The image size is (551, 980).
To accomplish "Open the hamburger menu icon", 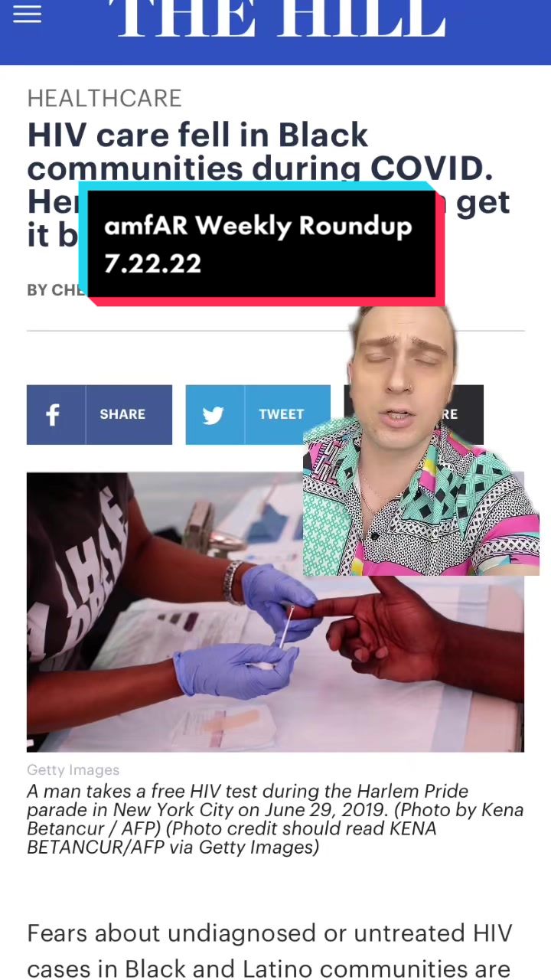I will [x=27, y=13].
